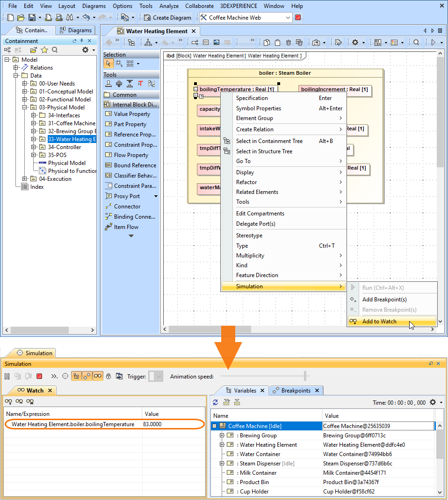
Task: Toggle the Variables tree pane button
Action: (x=76, y=376)
